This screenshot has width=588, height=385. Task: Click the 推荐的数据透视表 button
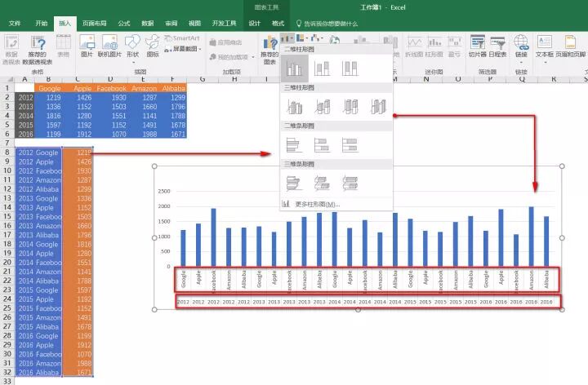[38, 51]
